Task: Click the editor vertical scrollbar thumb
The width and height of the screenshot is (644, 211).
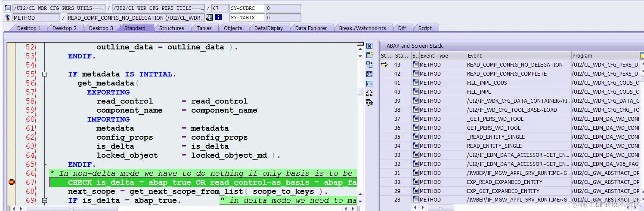Action: tap(360, 92)
